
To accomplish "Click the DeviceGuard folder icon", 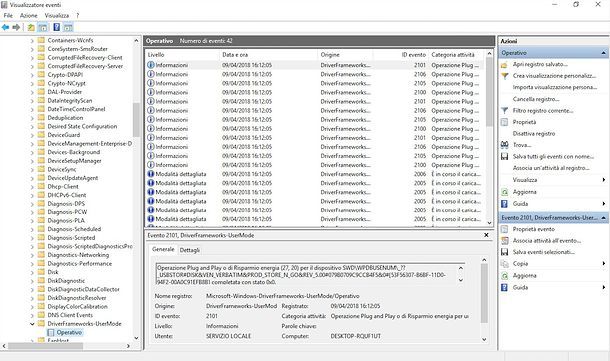I will (x=41, y=135).
